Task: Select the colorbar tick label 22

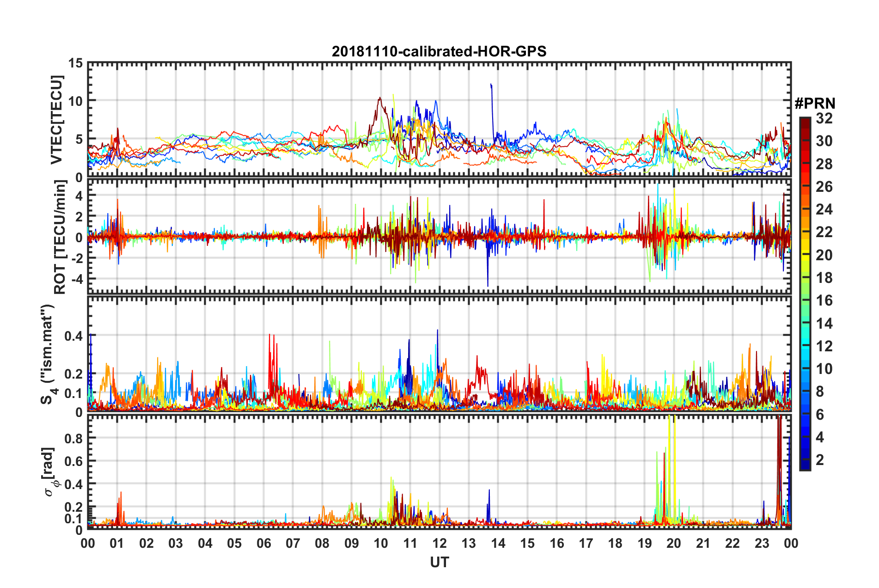Action: [x=824, y=232]
